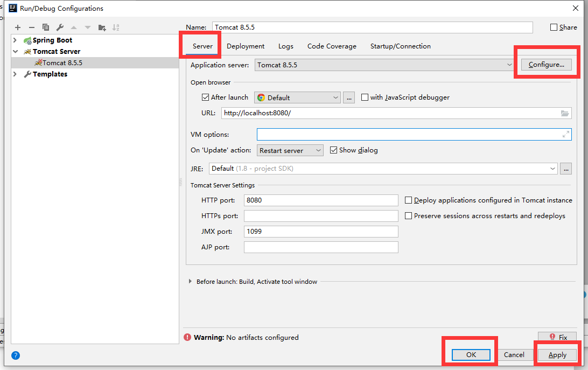Sort configurations alphabetically
Viewport: 588px width, 370px height.
pos(116,27)
